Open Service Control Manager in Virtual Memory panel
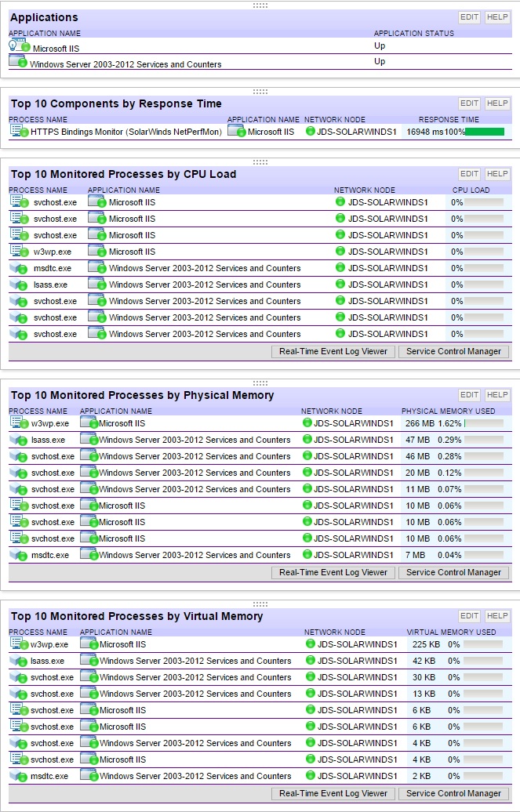Image resolution: width=520 pixels, height=812 pixels. coord(453,794)
